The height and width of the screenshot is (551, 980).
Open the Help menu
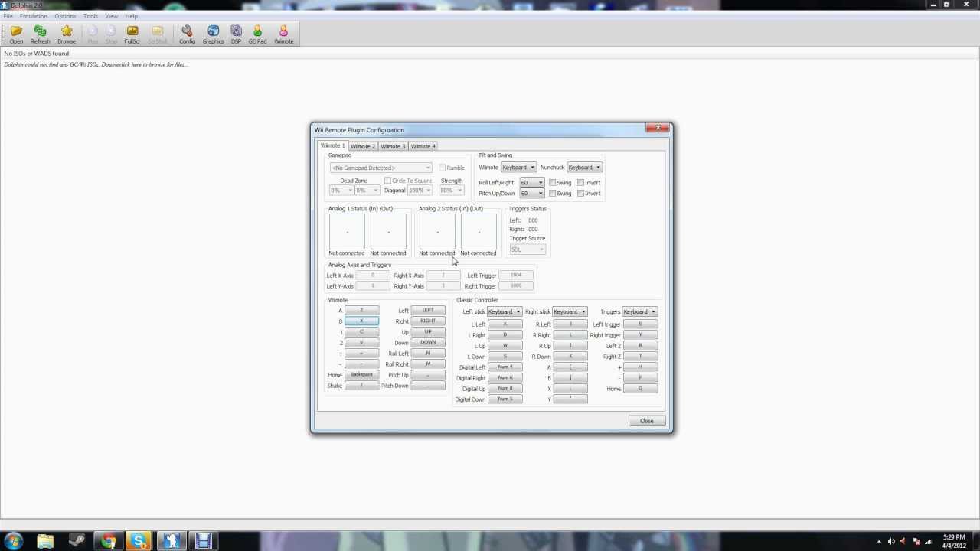[132, 16]
